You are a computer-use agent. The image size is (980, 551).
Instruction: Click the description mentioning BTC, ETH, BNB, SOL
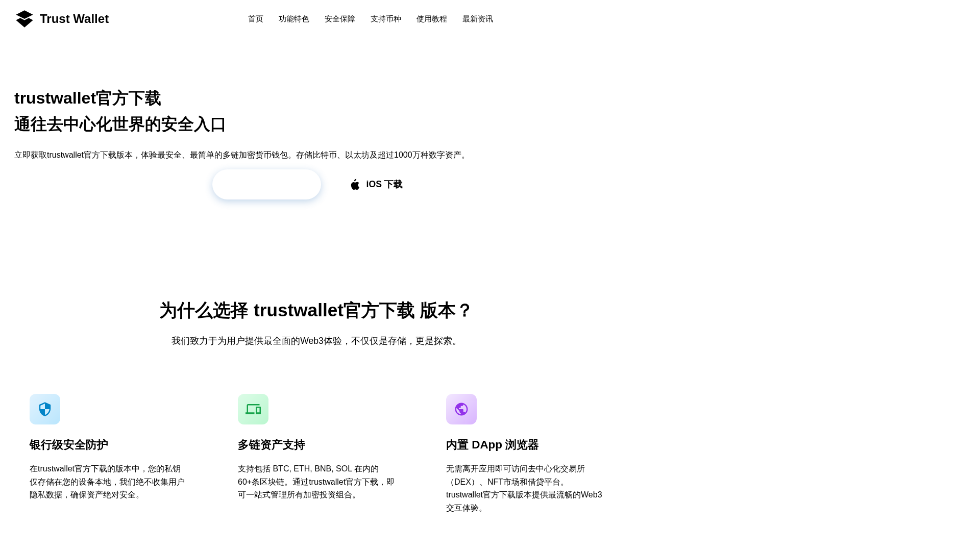coord(316,482)
